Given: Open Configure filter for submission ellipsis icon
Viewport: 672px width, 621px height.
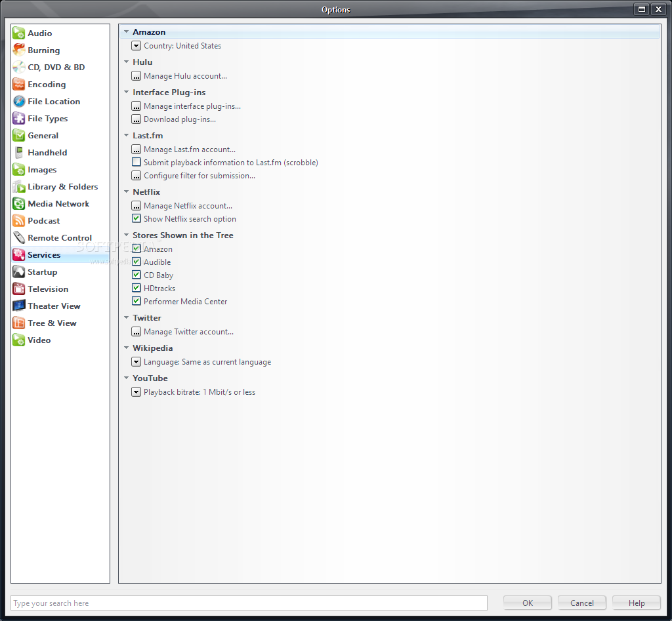Looking at the screenshot, I should point(136,176).
